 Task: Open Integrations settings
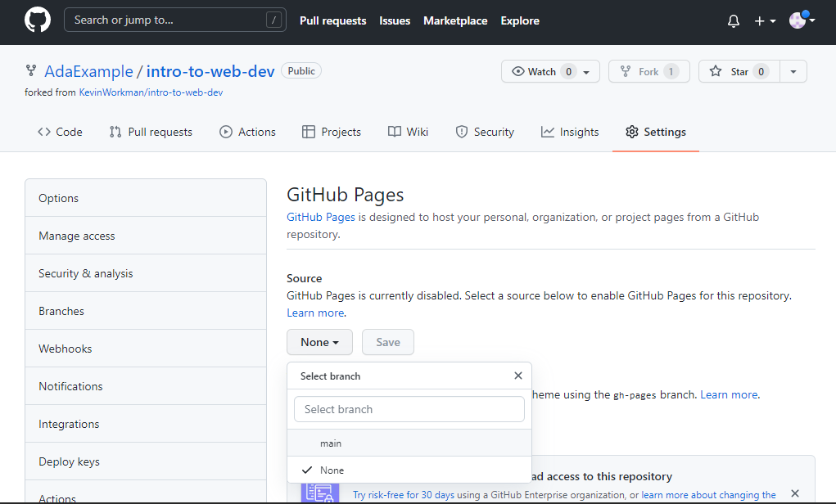point(146,424)
